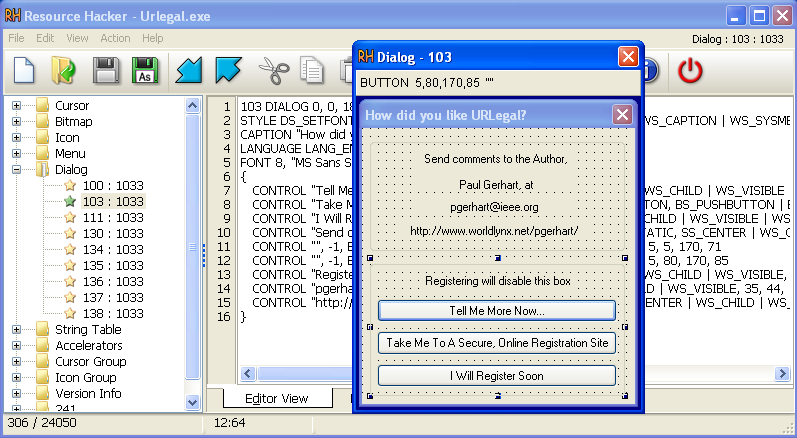The height and width of the screenshot is (438, 797).
Task: Click the pgerhart@ieee.org text in the preview
Action: point(494,207)
